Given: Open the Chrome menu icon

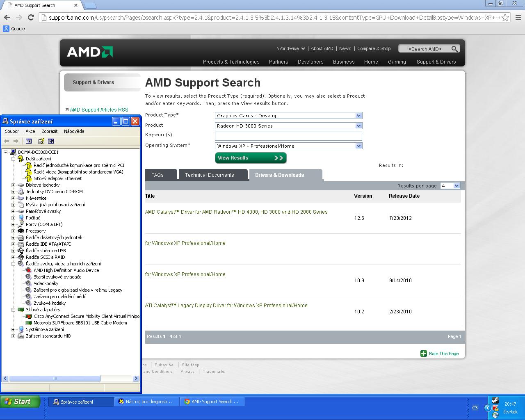Looking at the screenshot, I should click(x=518, y=17).
